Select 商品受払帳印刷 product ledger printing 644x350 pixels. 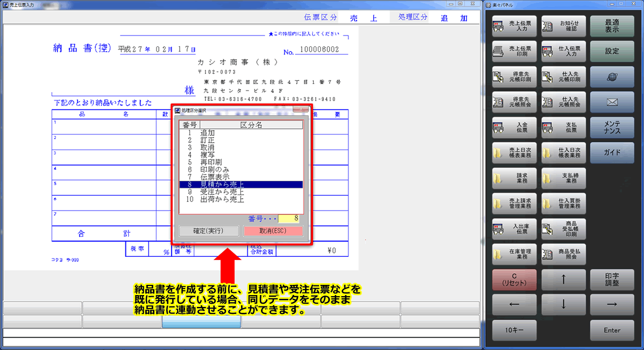pyautogui.click(x=563, y=228)
